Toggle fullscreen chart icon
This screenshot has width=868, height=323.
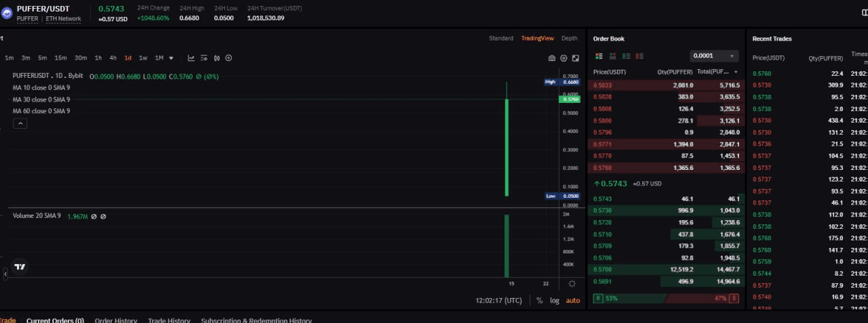pyautogui.click(x=575, y=58)
